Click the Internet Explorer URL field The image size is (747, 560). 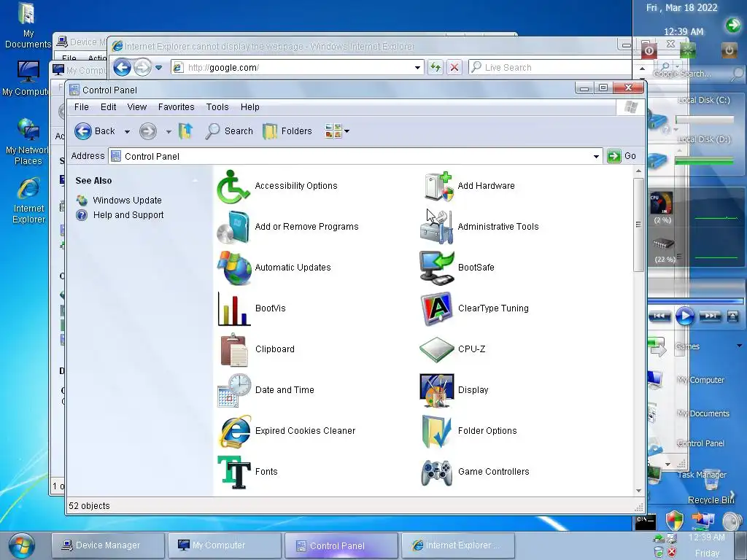[298, 68]
